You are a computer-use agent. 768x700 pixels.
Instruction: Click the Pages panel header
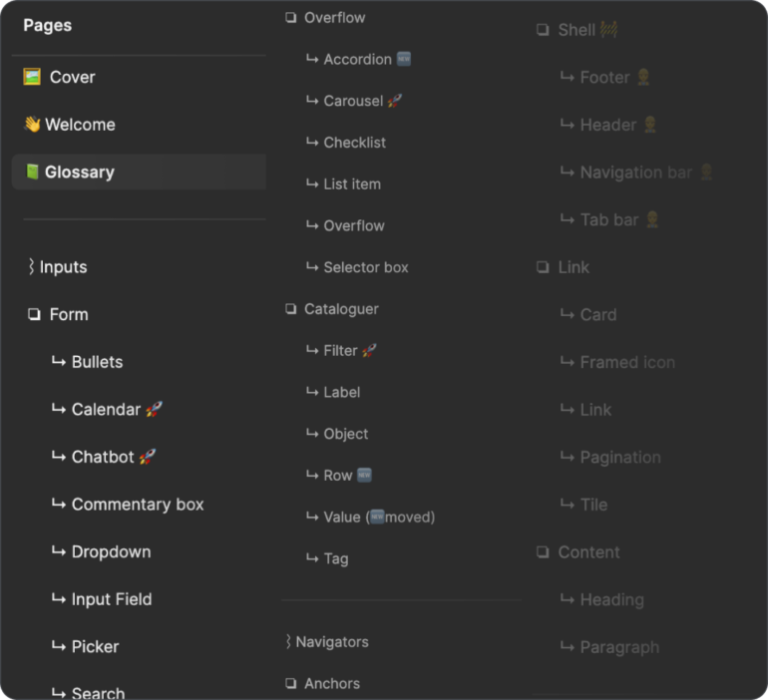pos(48,25)
